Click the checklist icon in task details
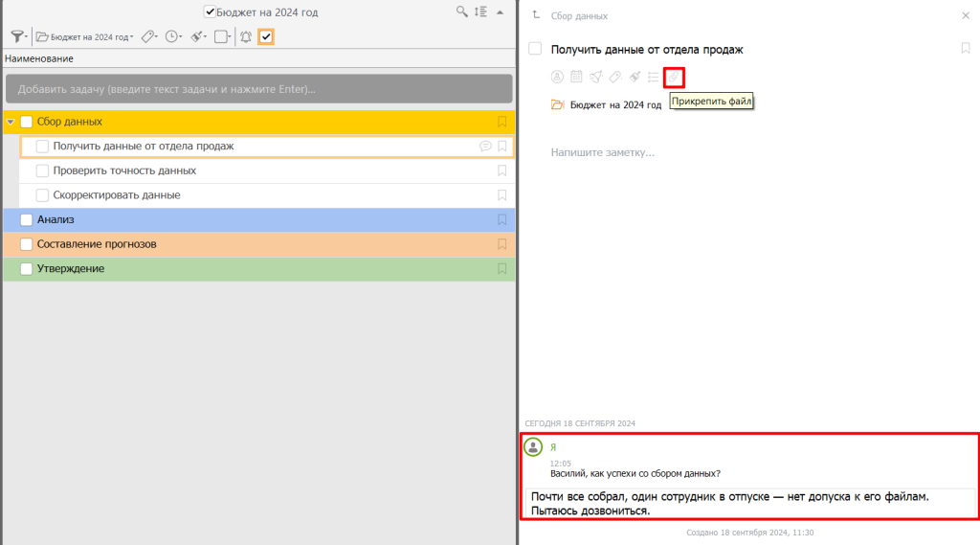The height and width of the screenshot is (545, 980). [x=654, y=77]
